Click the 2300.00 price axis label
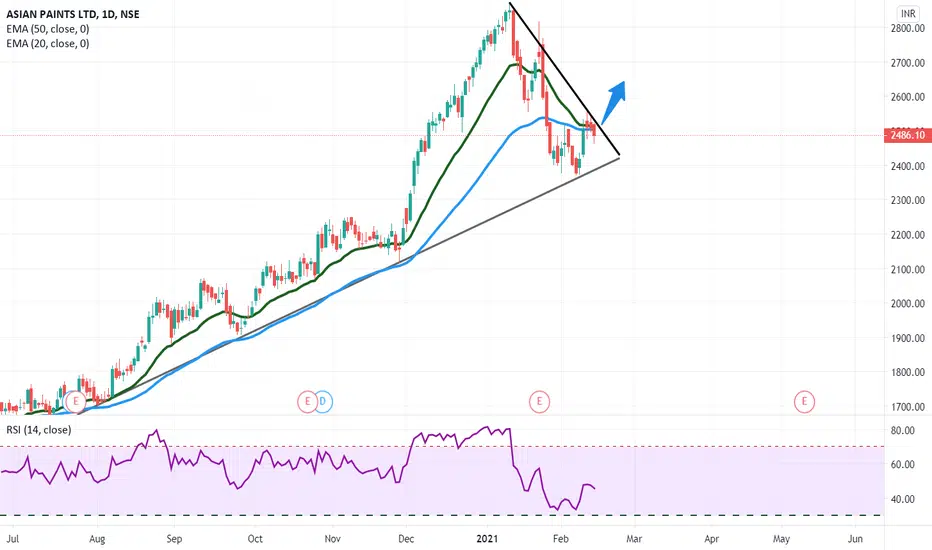 908,200
